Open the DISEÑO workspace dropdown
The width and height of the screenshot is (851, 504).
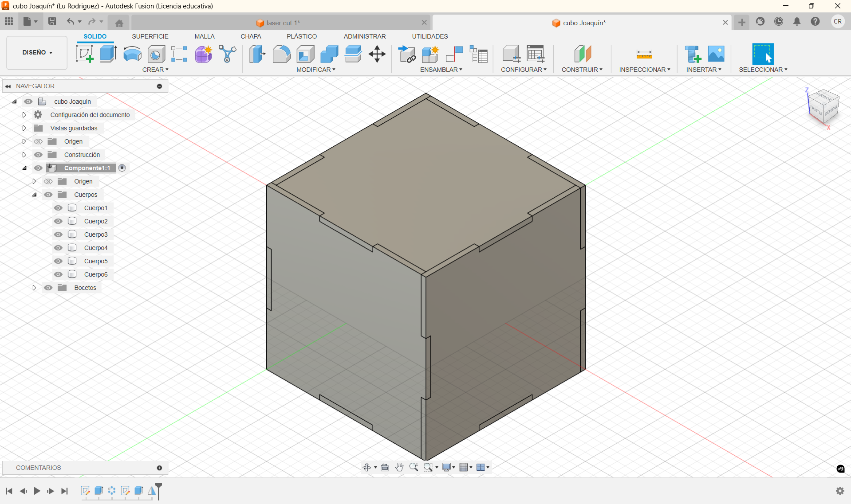tap(37, 53)
